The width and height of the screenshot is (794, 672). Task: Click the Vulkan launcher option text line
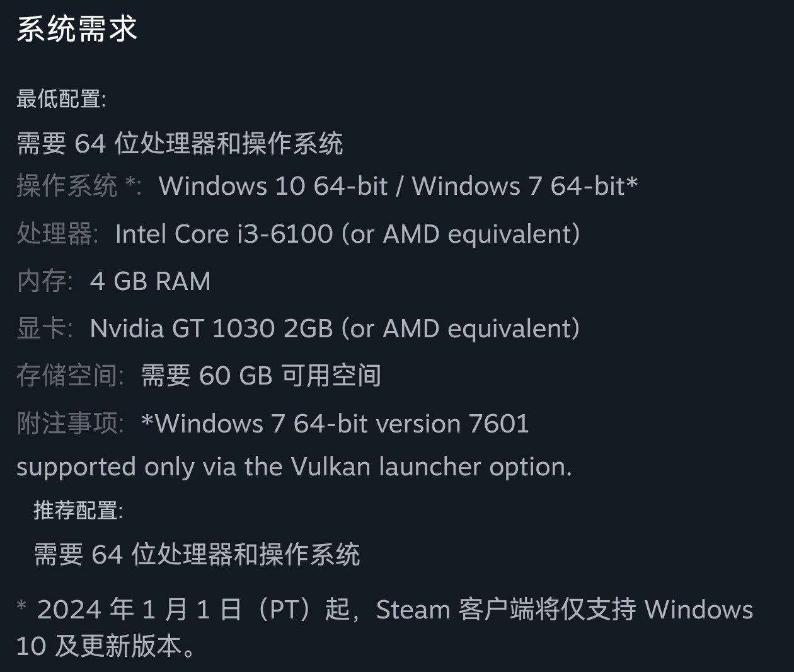click(294, 467)
